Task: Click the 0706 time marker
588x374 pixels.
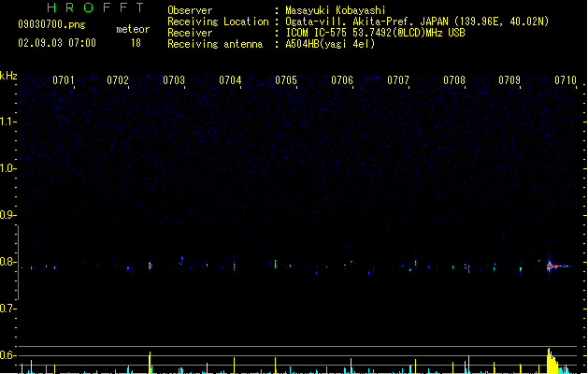Action: (342, 80)
